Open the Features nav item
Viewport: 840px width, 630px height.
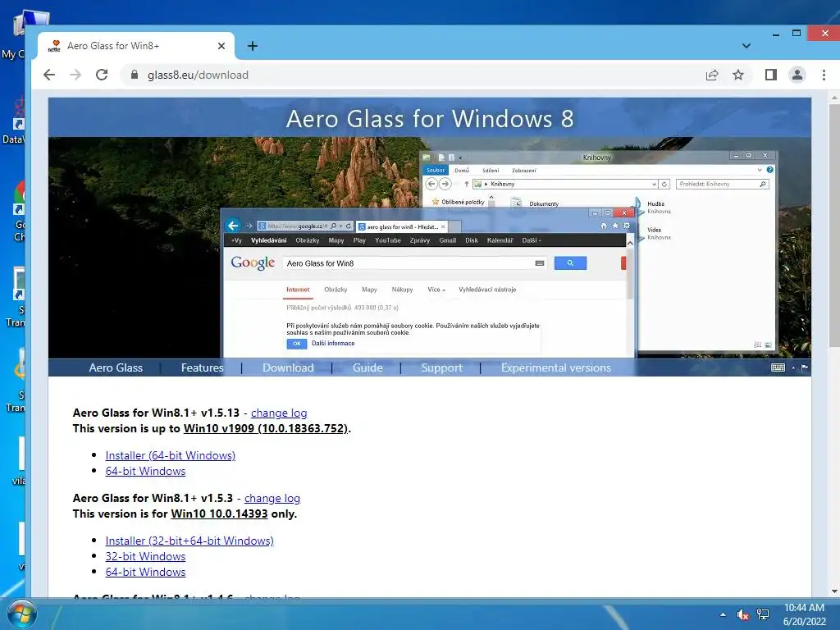(x=203, y=368)
